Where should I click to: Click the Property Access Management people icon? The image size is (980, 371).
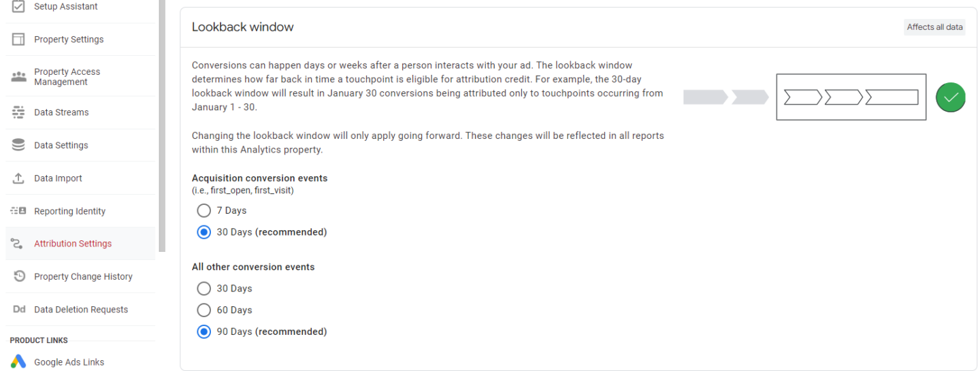tap(18, 76)
